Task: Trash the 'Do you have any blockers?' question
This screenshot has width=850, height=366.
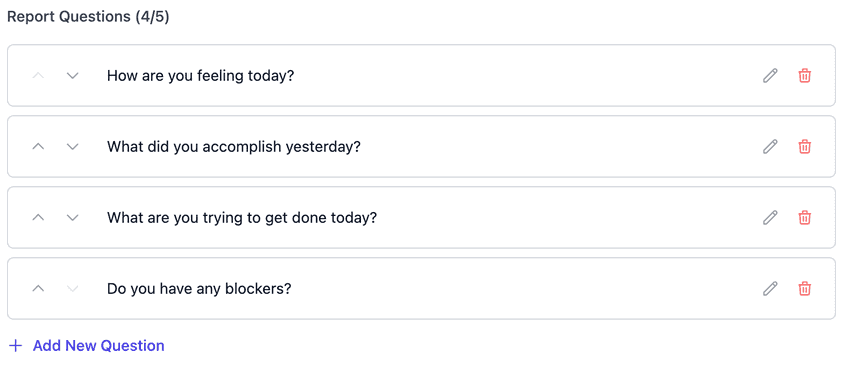Action: pyautogui.click(x=805, y=288)
